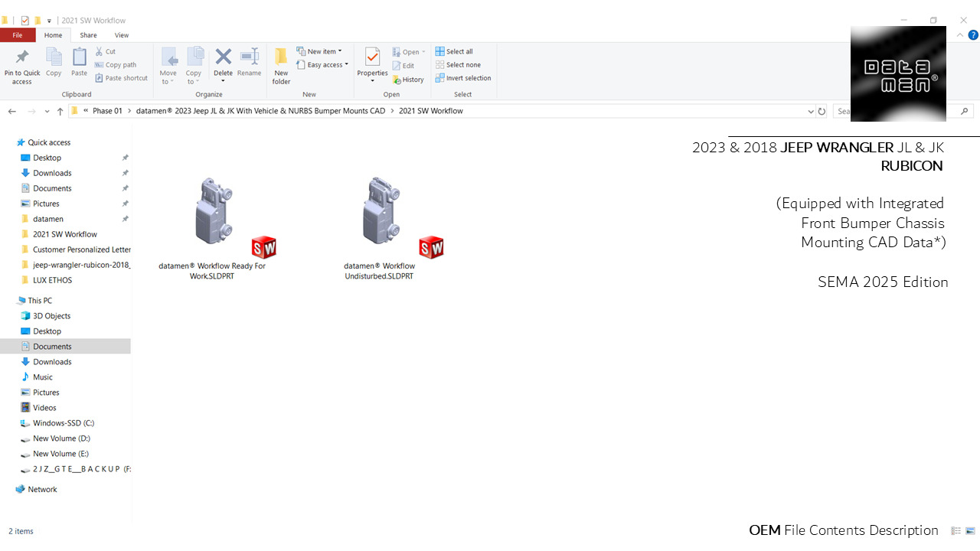Open Pictures under Quick access
Screen dimensions: 980x551
tap(46, 204)
